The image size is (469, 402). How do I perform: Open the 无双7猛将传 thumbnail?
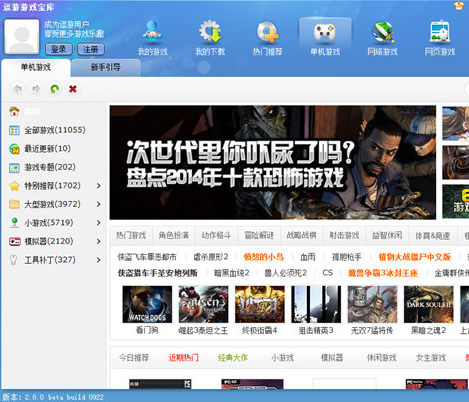click(372, 304)
